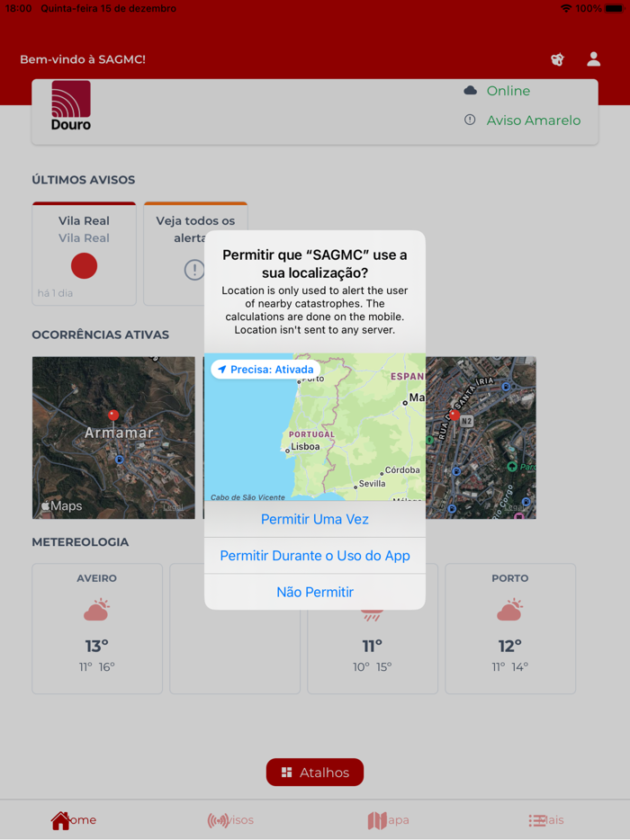Tap the Legal link on Armamar map
The image size is (630, 840).
coord(173,506)
